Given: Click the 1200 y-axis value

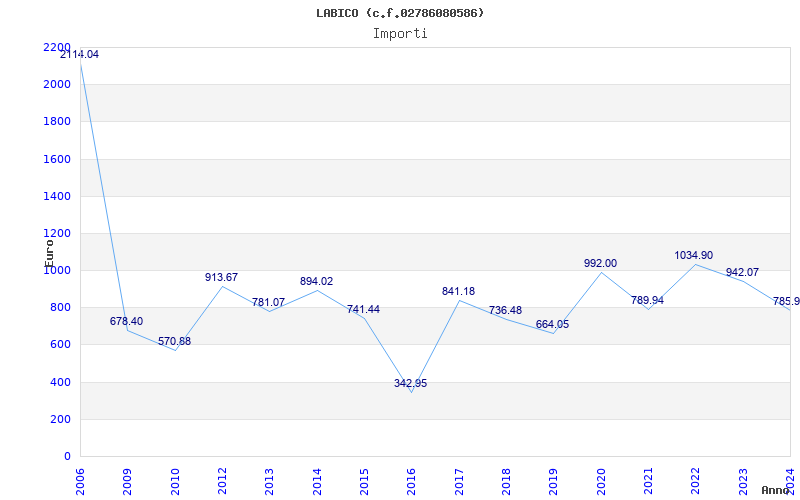Looking at the screenshot, I should (57, 233).
